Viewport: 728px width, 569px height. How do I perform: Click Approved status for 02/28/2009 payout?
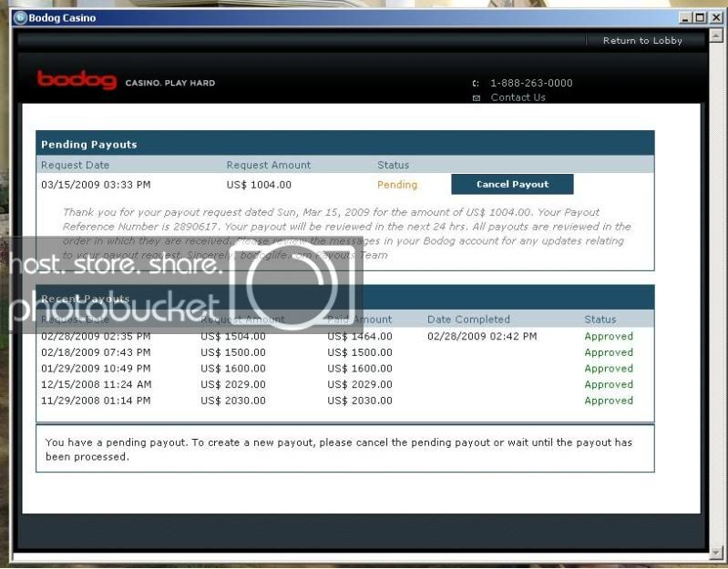pos(609,337)
